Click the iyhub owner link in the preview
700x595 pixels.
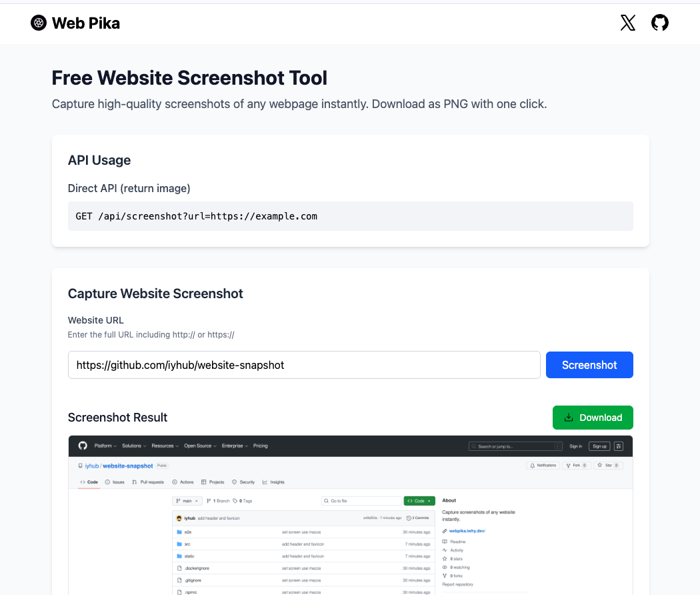pyautogui.click(x=91, y=466)
